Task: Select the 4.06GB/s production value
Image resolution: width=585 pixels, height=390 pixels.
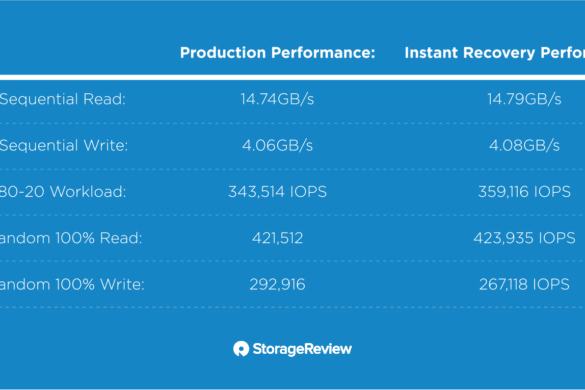Action: 277,145
